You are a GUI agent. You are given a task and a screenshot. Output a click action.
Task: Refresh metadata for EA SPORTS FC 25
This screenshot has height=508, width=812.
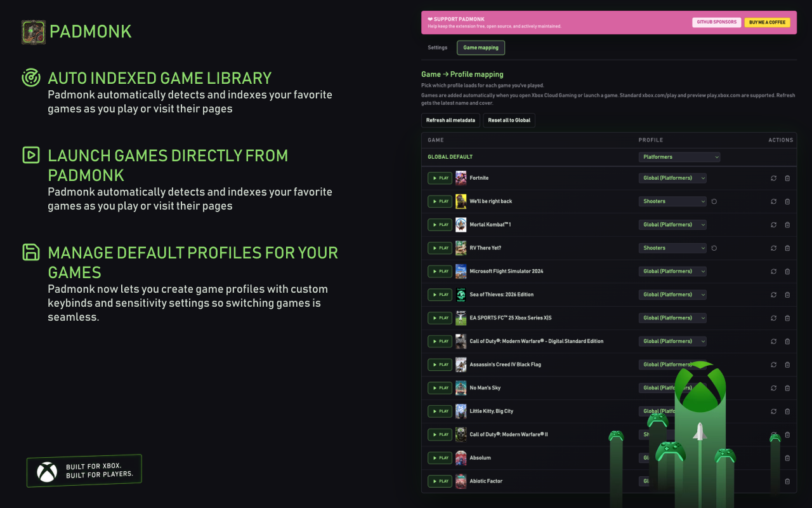pos(773,318)
